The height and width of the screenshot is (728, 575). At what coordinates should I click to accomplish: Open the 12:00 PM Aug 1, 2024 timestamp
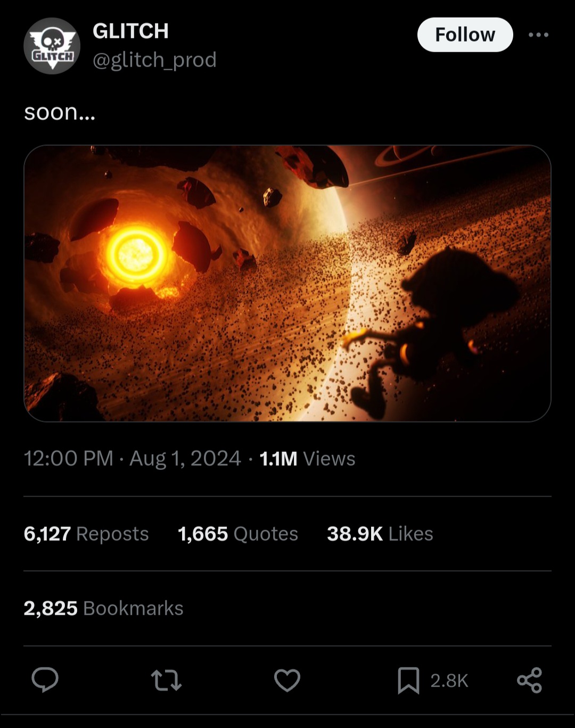click(133, 458)
